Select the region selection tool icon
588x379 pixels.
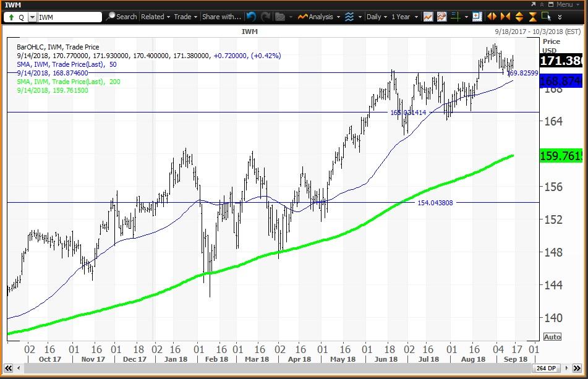pyautogui.click(x=547, y=17)
